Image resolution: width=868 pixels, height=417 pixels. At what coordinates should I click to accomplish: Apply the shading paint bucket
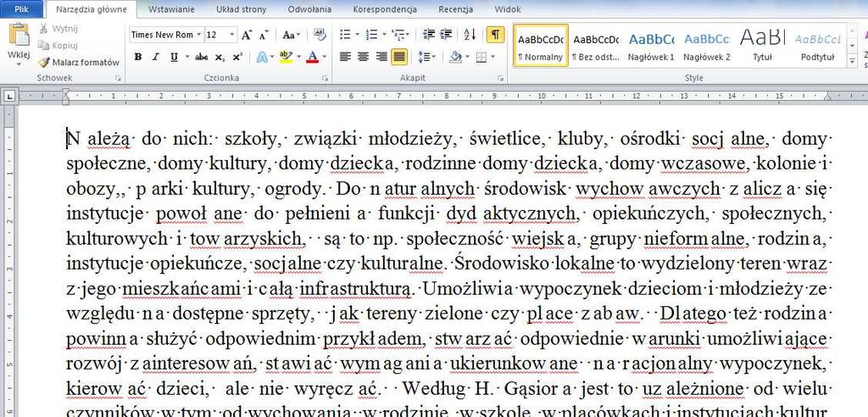click(x=456, y=57)
